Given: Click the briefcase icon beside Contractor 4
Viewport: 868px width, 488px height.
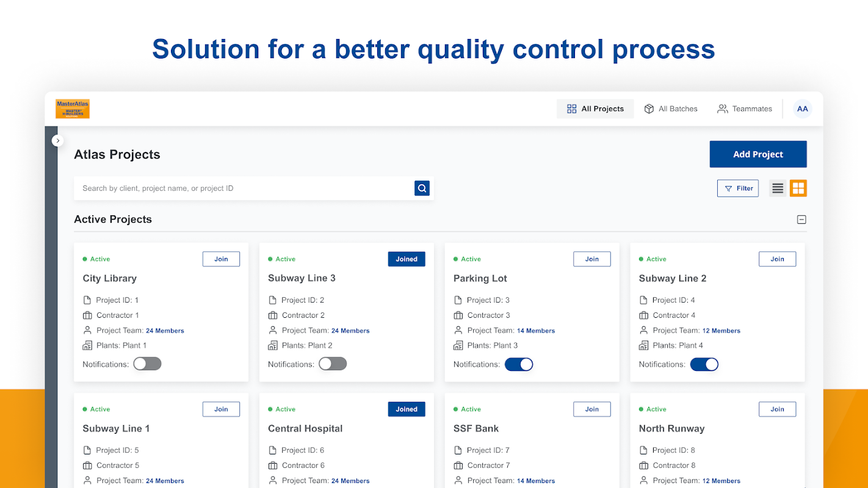Looking at the screenshot, I should tap(643, 315).
